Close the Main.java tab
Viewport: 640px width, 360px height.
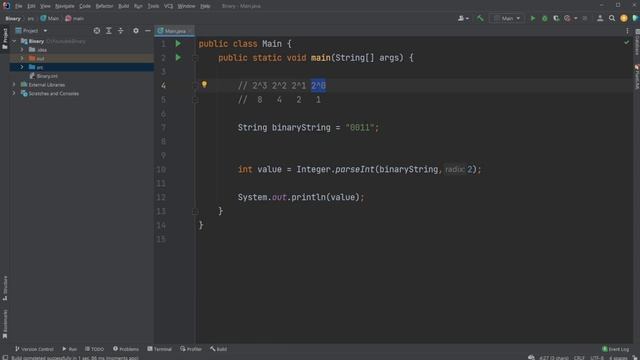pos(190,31)
